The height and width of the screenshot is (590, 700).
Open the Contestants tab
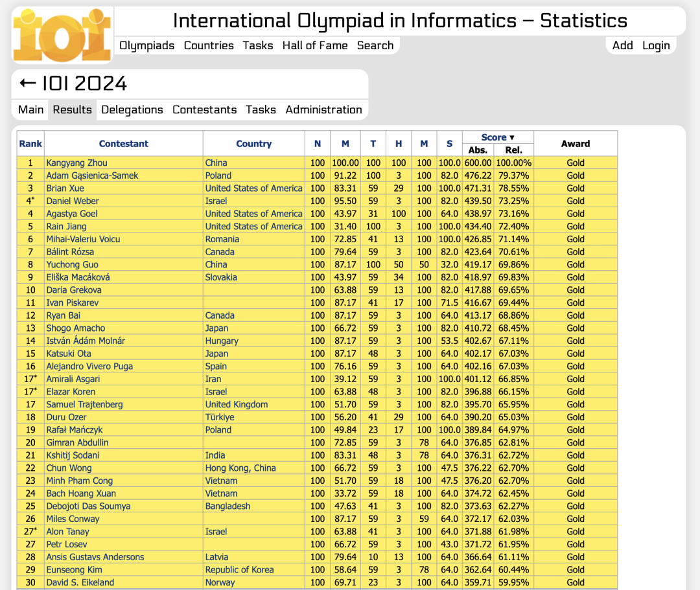204,109
